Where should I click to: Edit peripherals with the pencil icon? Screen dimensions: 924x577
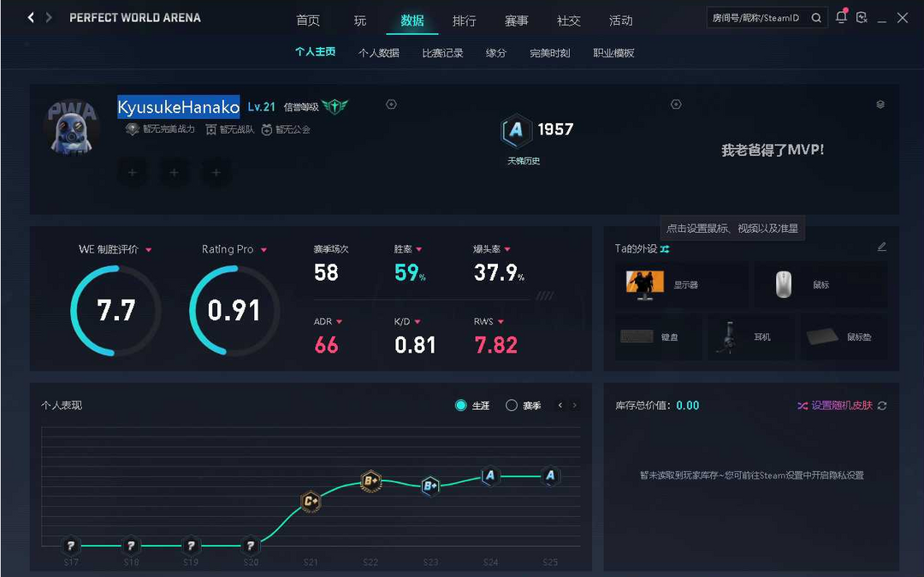pyautogui.click(x=881, y=247)
